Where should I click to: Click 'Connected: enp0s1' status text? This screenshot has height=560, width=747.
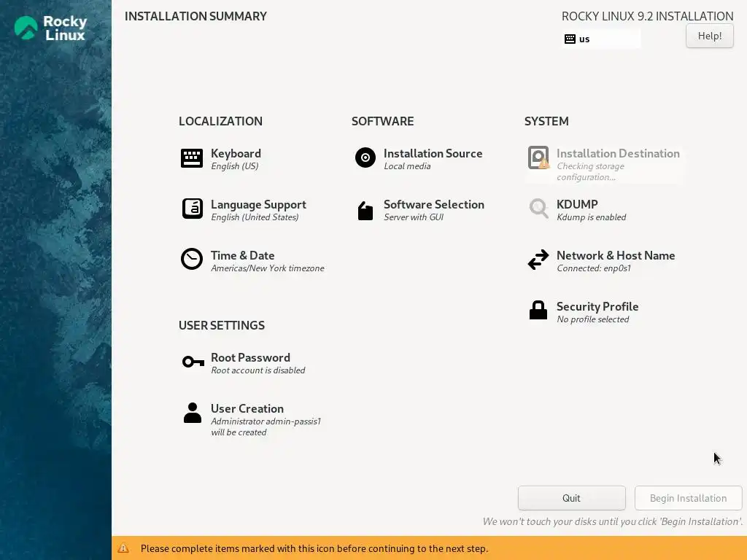point(594,268)
